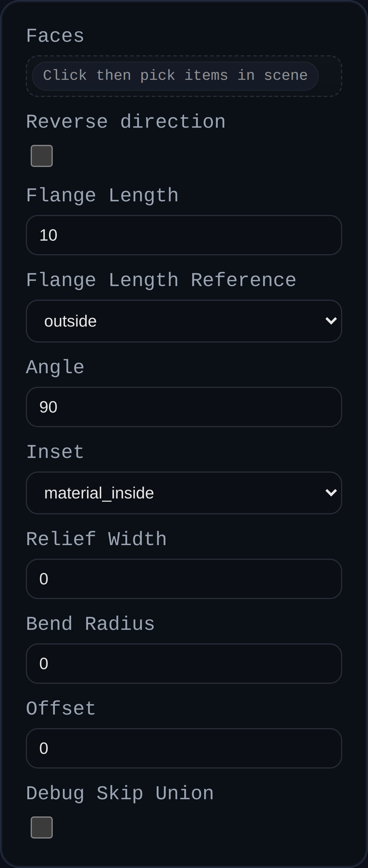This screenshot has height=868, width=368.
Task: Activate the Click then pick items in scene control
Action: pos(184,75)
